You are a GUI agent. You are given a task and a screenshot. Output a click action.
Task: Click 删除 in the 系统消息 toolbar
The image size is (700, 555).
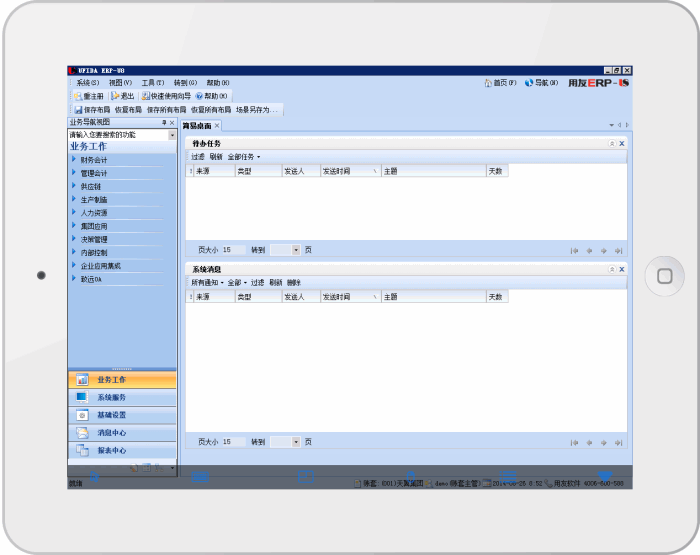pyautogui.click(x=294, y=283)
